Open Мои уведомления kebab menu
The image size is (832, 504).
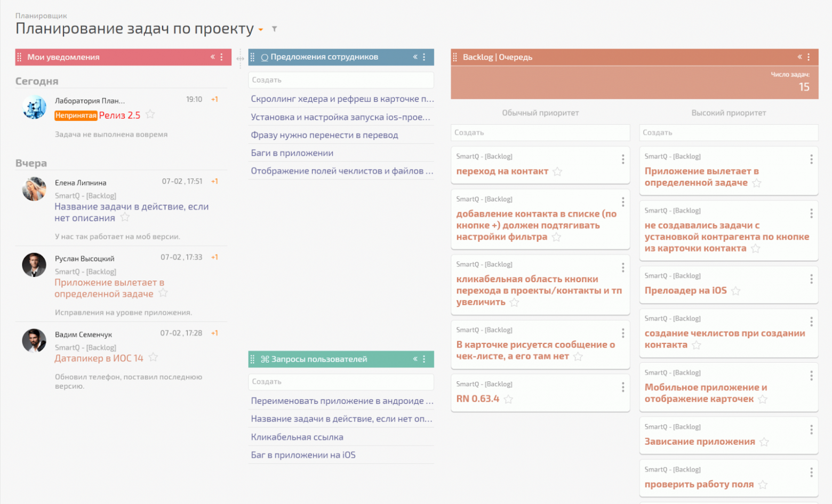pyautogui.click(x=222, y=57)
